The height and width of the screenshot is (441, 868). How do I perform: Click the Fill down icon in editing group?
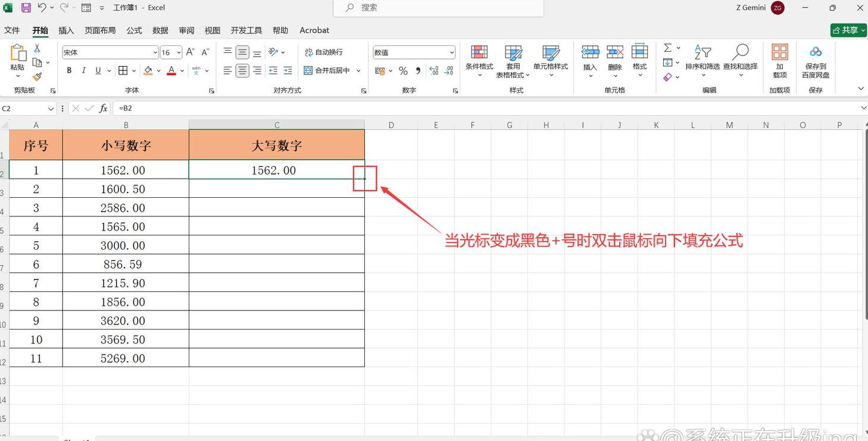click(x=667, y=63)
